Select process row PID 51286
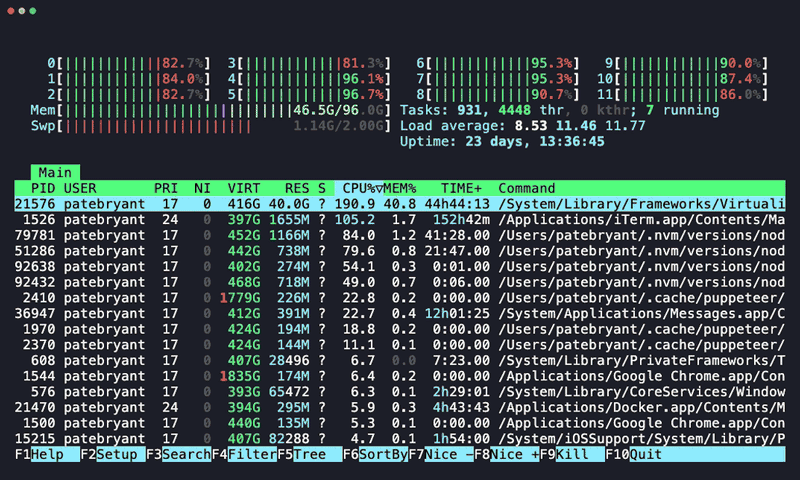This screenshot has width=800, height=480. click(400, 251)
